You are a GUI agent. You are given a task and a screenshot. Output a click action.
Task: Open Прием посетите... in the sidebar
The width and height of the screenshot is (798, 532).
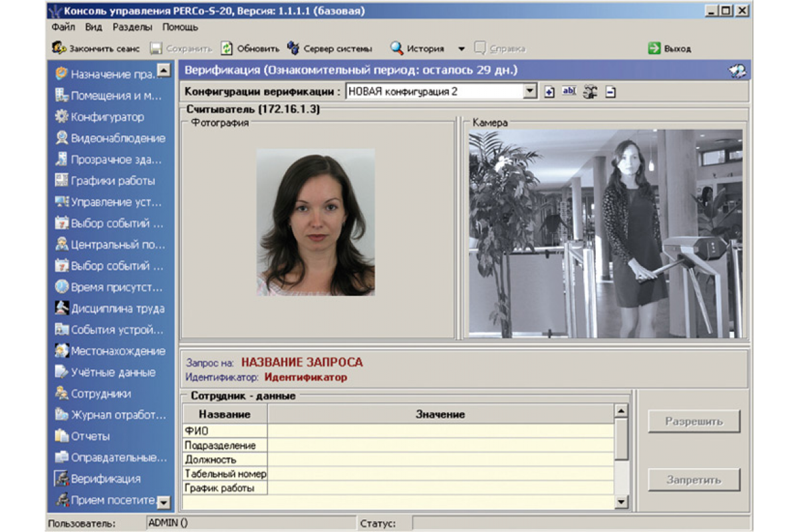(106, 499)
